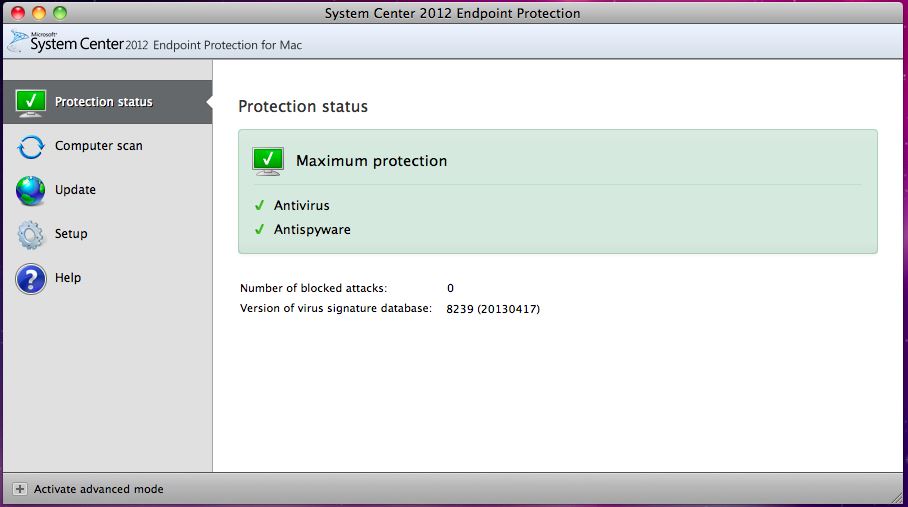This screenshot has width=908, height=507.
Task: Click the blocked attacks value 0
Action: 451,288
